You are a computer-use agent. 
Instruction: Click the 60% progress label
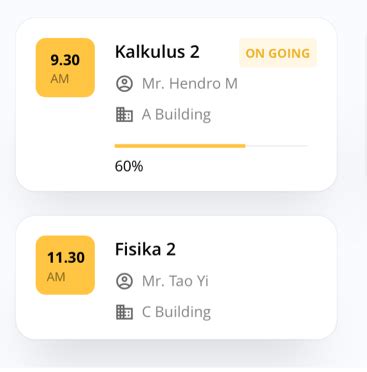[x=129, y=166]
